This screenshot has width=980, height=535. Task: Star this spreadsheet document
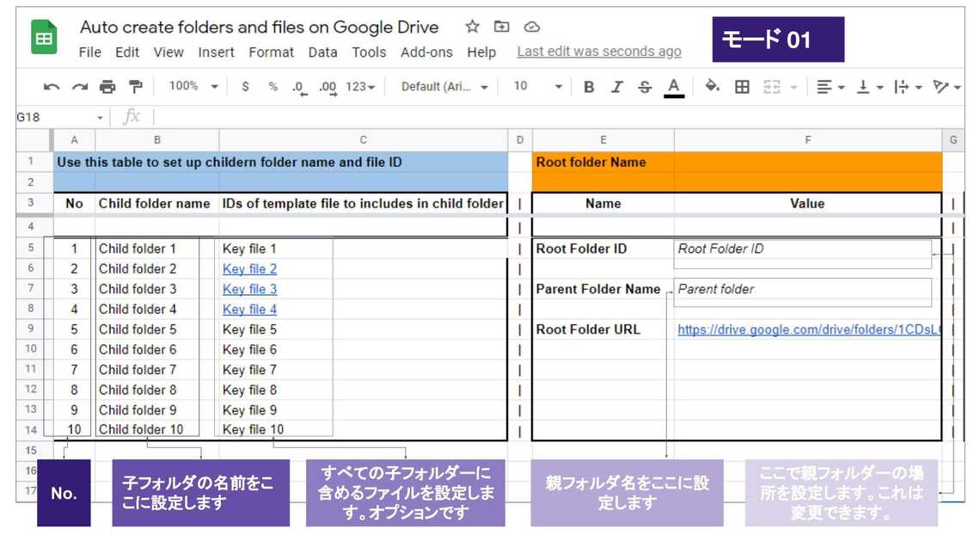point(472,27)
